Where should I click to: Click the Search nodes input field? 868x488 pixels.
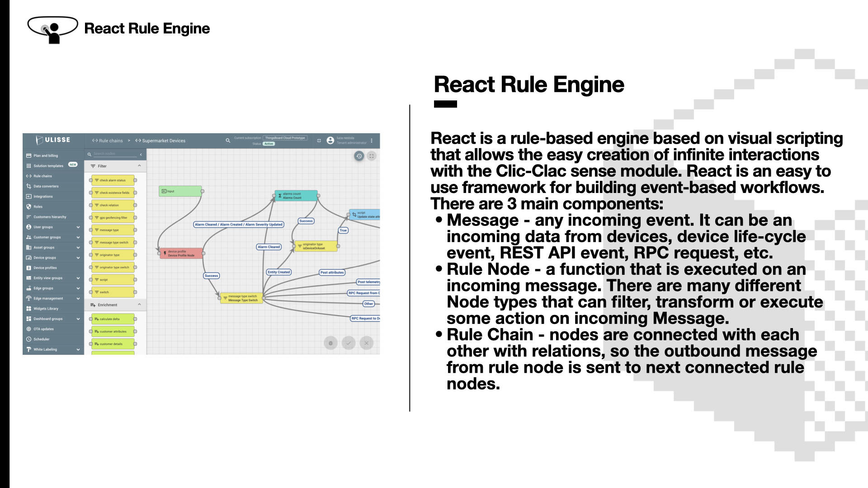pyautogui.click(x=115, y=154)
